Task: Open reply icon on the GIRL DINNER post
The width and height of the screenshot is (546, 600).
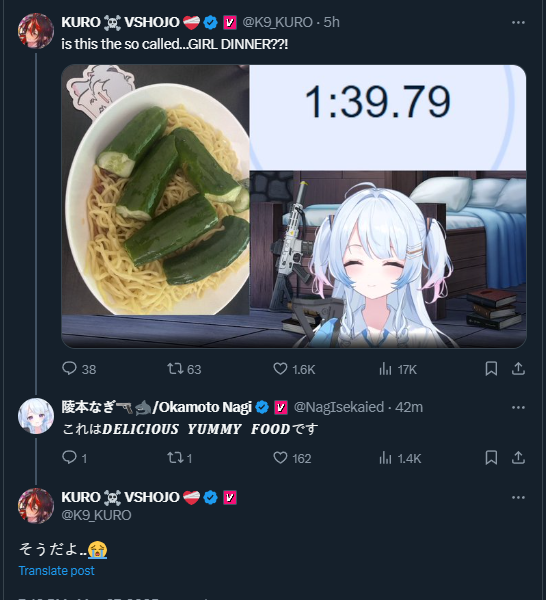Action: [x=69, y=369]
